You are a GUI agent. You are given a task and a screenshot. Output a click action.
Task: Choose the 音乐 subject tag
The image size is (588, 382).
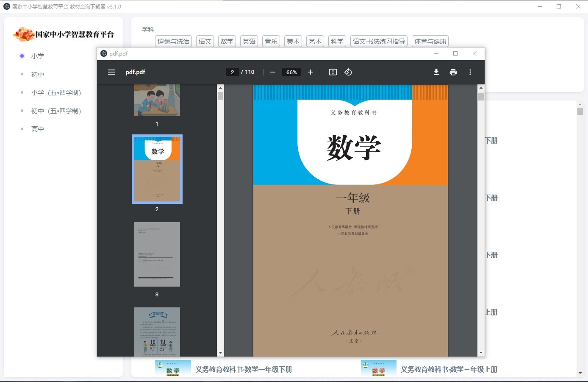click(x=271, y=41)
